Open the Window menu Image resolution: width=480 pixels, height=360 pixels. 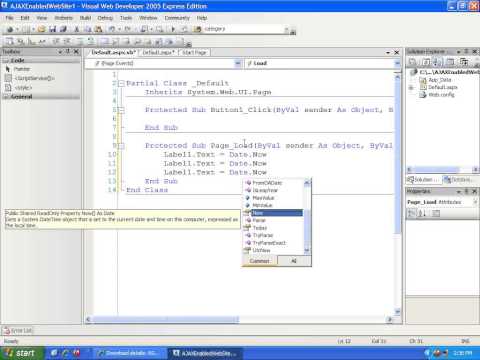click(x=148, y=18)
